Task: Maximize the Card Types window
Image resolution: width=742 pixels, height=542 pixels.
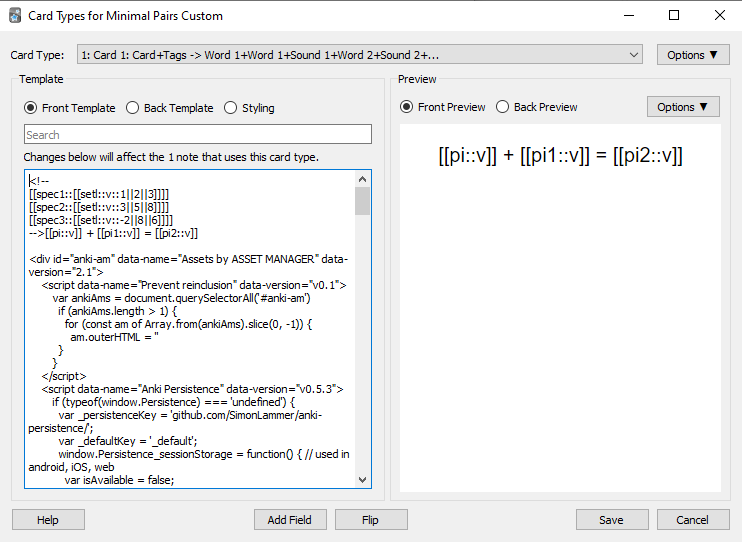Action: [x=674, y=16]
